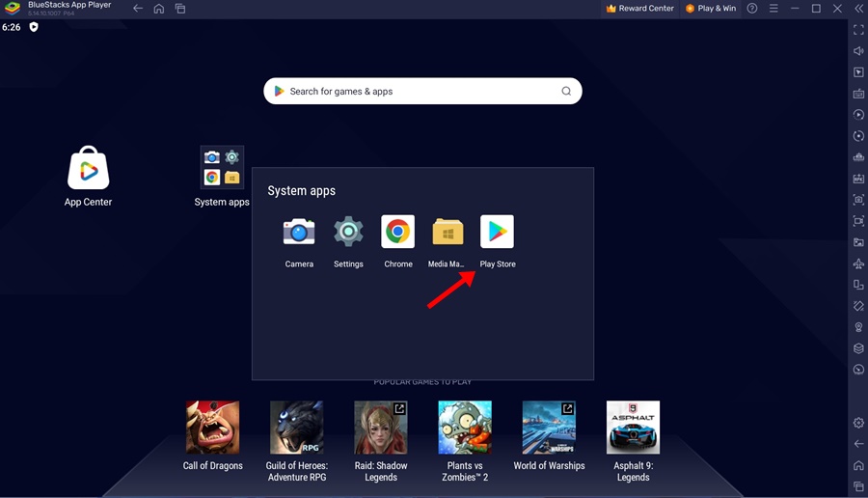Click the title bar Home icon
Viewport: 868px width, 498px height.
[x=159, y=9]
